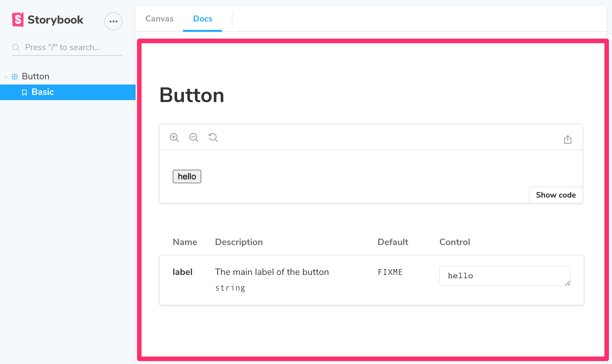Image resolution: width=612 pixels, height=364 pixels.
Task: Switch to the Docs tab
Action: (x=203, y=19)
